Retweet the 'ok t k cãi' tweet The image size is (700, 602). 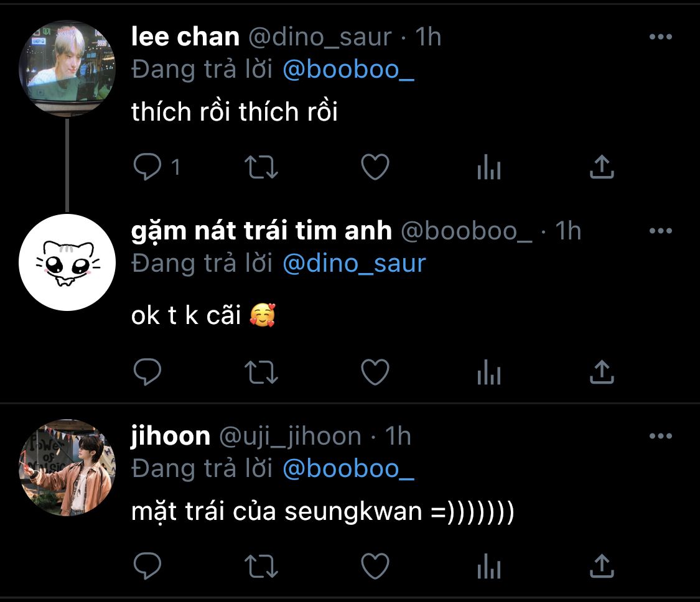(261, 373)
